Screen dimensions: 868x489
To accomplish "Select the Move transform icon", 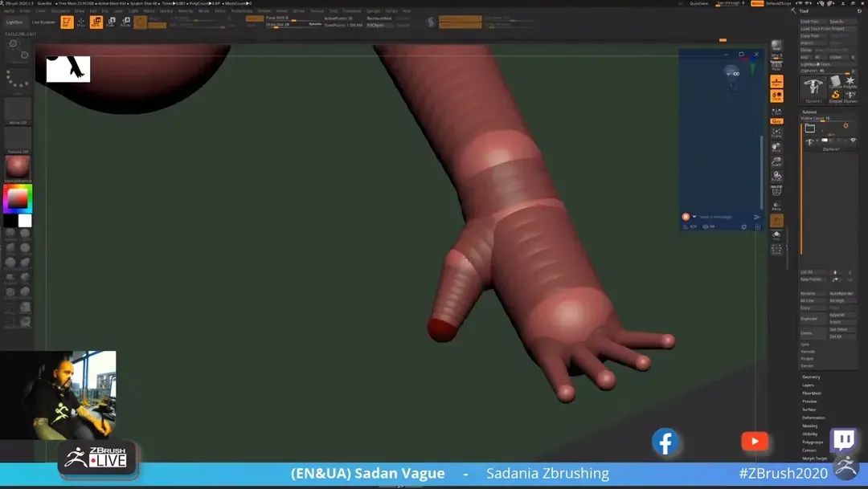I will (96, 22).
